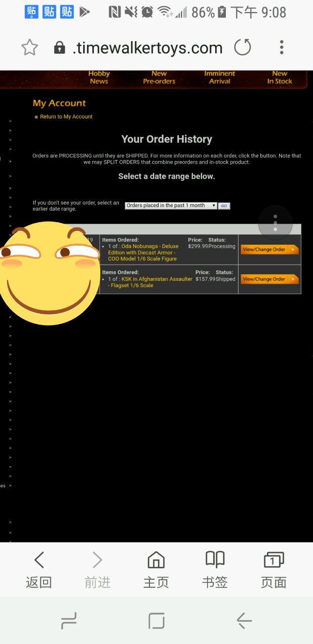313x644 pixels.
Task: Open Imminent Arrival tab
Action: [220, 77]
